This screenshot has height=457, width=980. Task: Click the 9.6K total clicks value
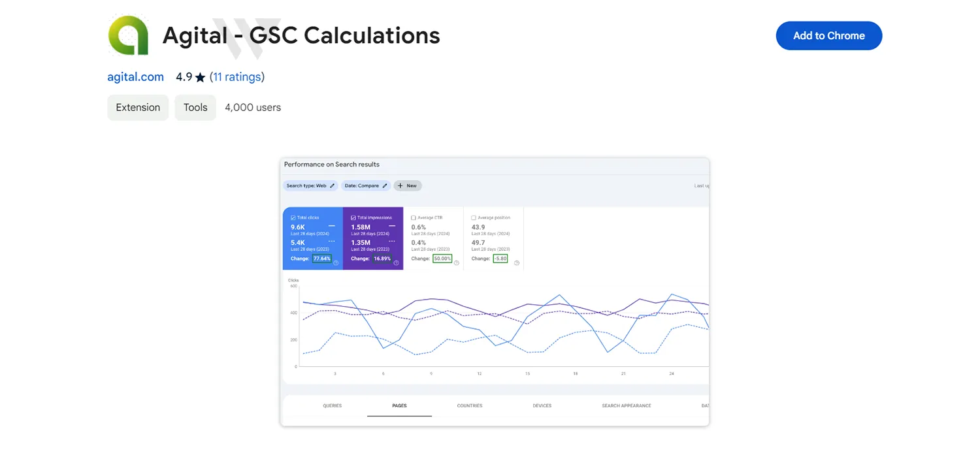coord(298,227)
